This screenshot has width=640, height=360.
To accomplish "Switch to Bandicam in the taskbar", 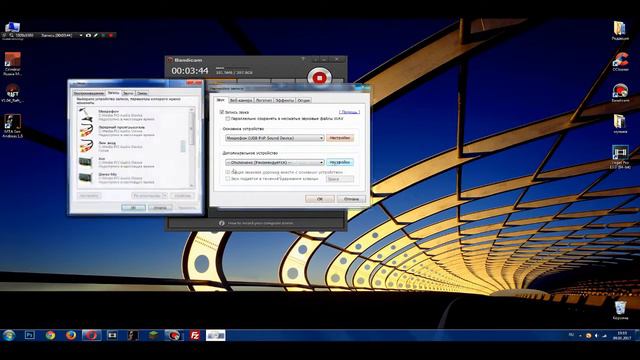I will click(x=174, y=335).
